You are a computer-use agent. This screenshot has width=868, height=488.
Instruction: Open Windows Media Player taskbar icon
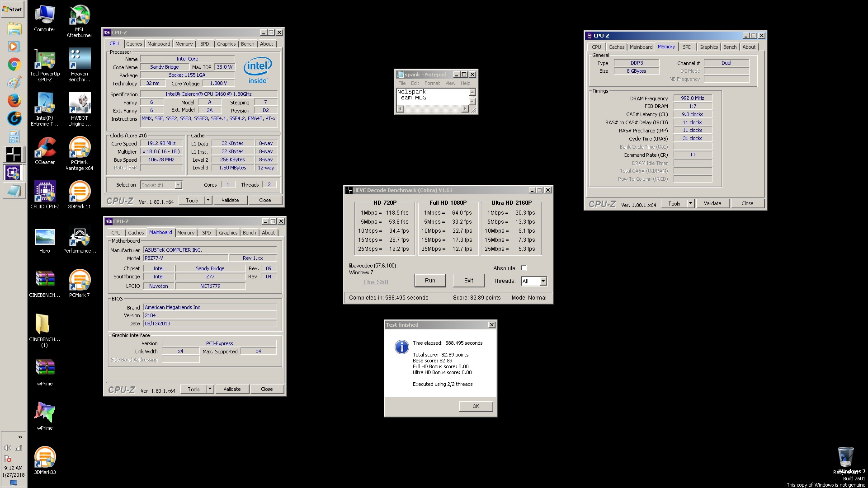pos(14,47)
